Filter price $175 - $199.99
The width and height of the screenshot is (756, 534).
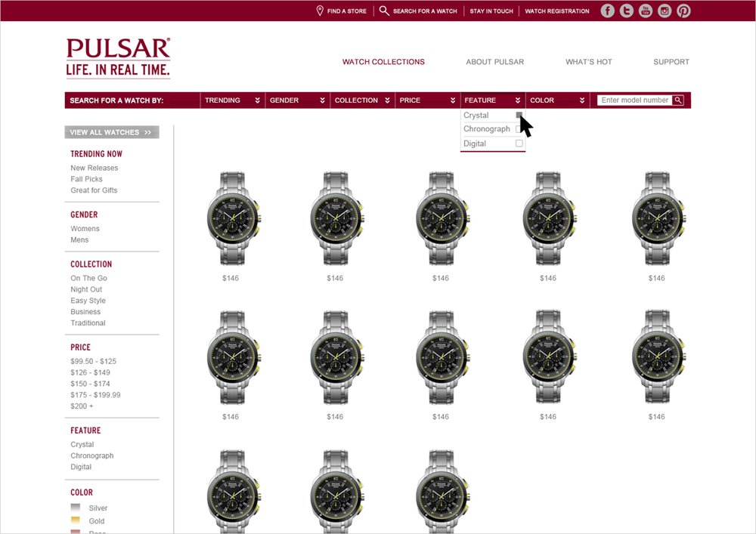(95, 395)
